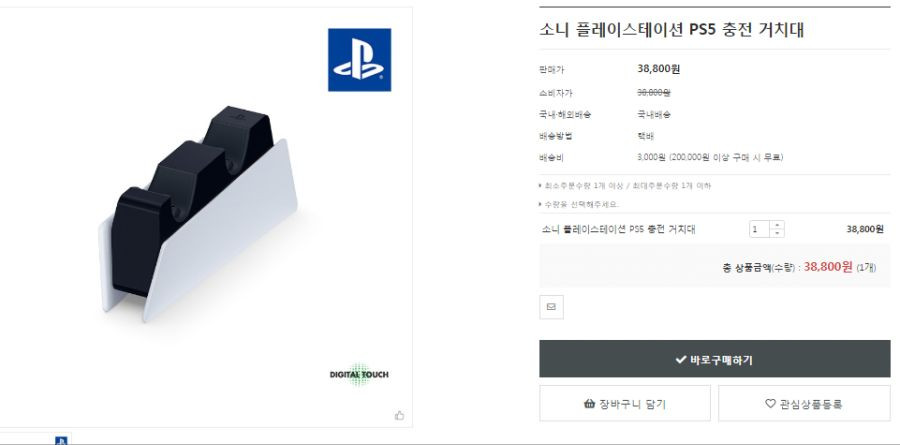Click the thumbs-up like icon on image
This screenshot has height=445, width=900.
(x=399, y=416)
